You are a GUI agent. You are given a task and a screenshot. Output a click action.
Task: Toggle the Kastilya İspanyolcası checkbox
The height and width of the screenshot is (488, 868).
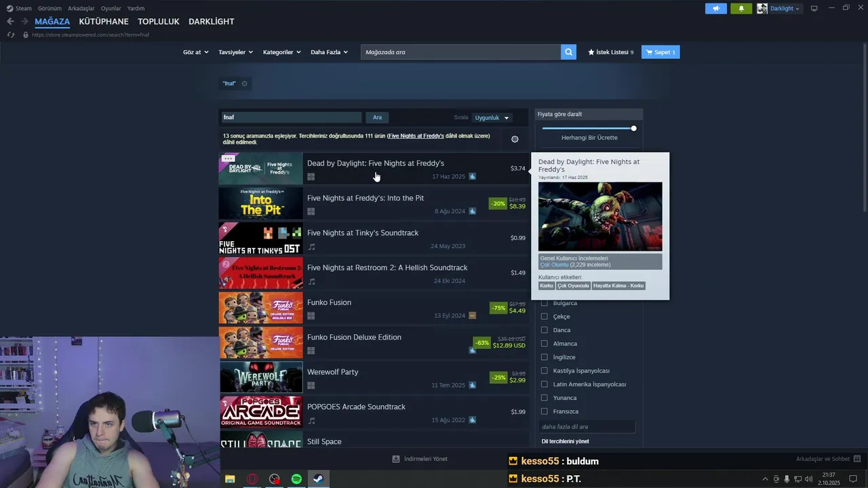[544, 371]
